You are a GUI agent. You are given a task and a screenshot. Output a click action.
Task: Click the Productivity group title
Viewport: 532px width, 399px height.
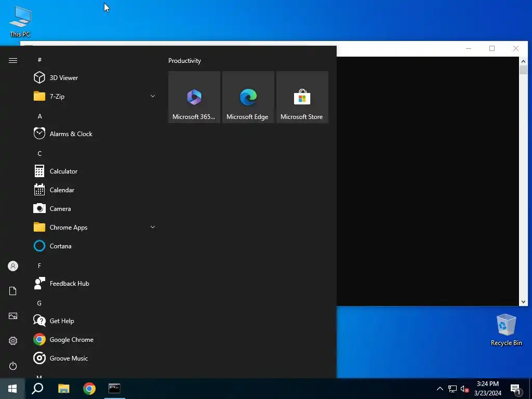click(184, 61)
